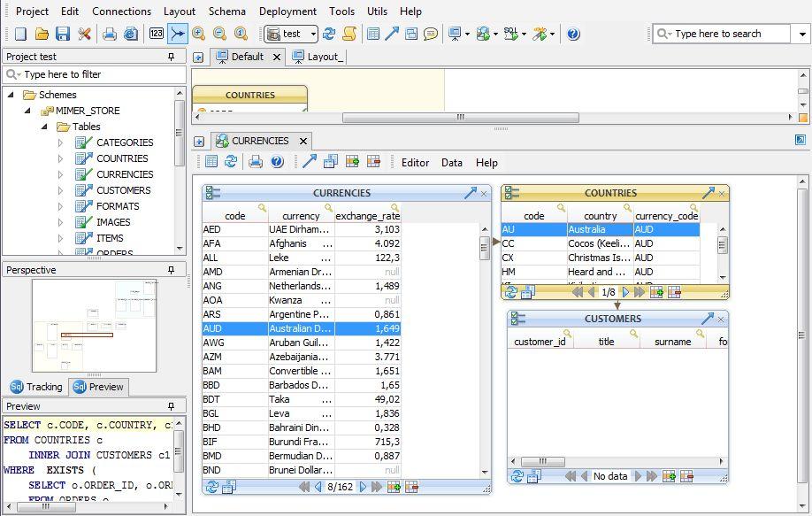This screenshot has height=516, width=812.
Task: Open the Data menu in browse toolbar
Action: click(x=452, y=162)
